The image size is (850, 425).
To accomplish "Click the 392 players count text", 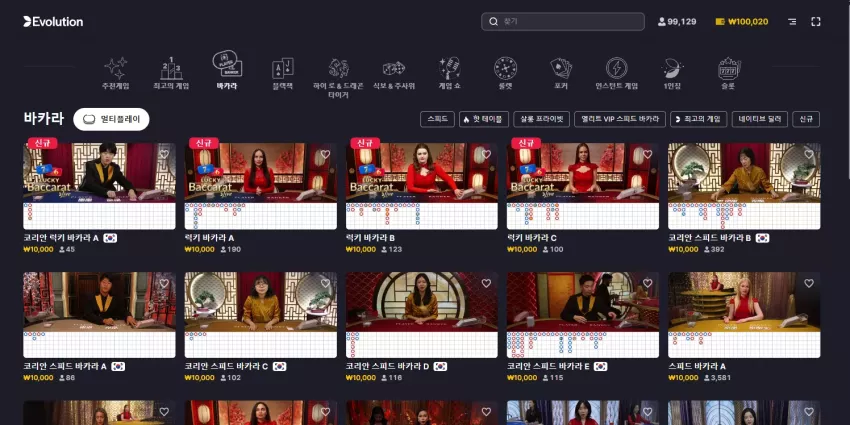I will (718, 249).
